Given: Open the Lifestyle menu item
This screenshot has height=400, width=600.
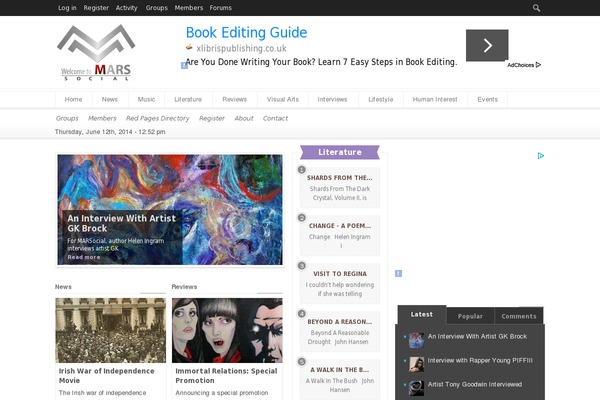Looking at the screenshot, I should 381,100.
